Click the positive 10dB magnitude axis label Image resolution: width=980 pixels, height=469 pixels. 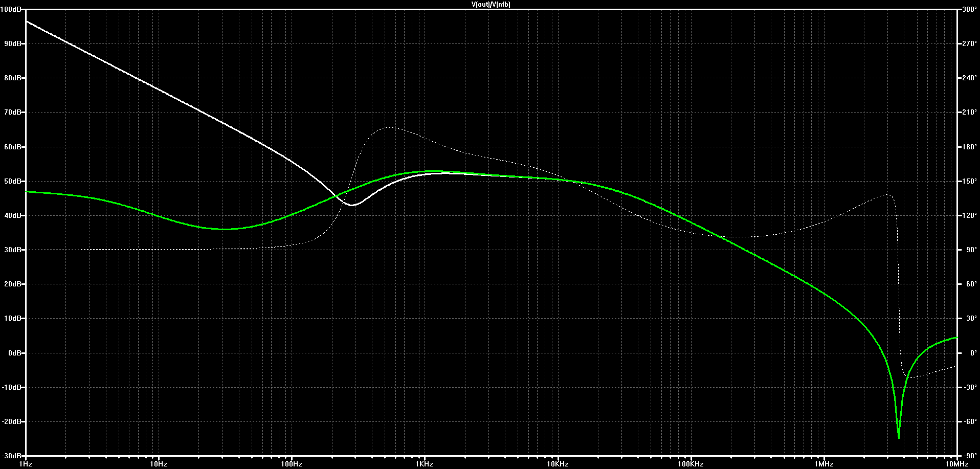12,318
